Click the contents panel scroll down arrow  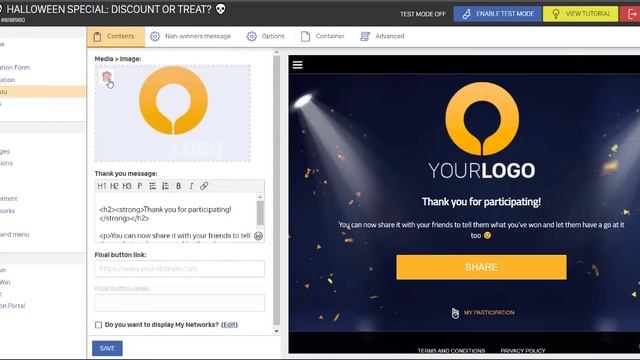coord(276,331)
